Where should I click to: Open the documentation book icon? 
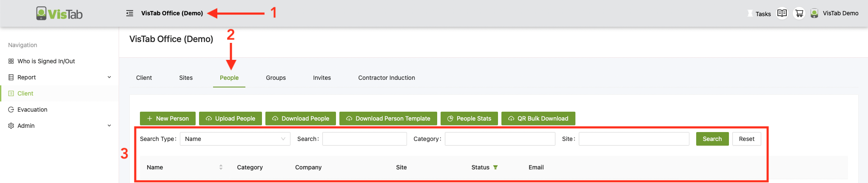tap(782, 13)
